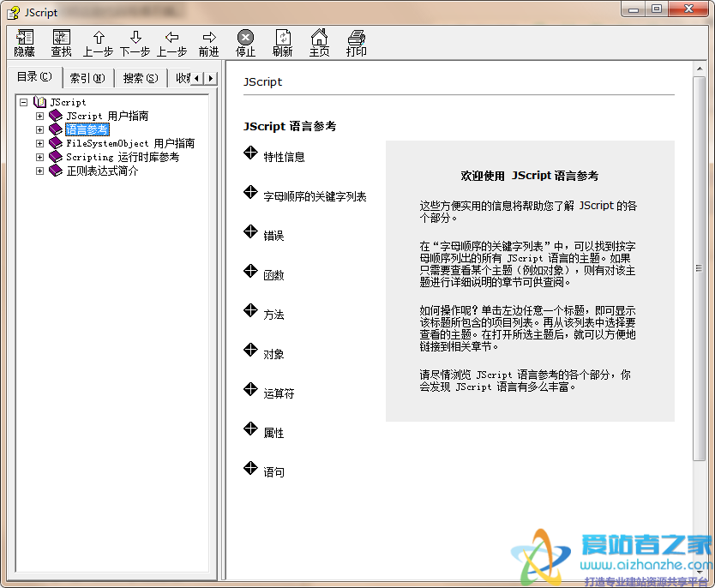Click the diamond icon next to 运算符
715x588 pixels.
pyautogui.click(x=250, y=389)
